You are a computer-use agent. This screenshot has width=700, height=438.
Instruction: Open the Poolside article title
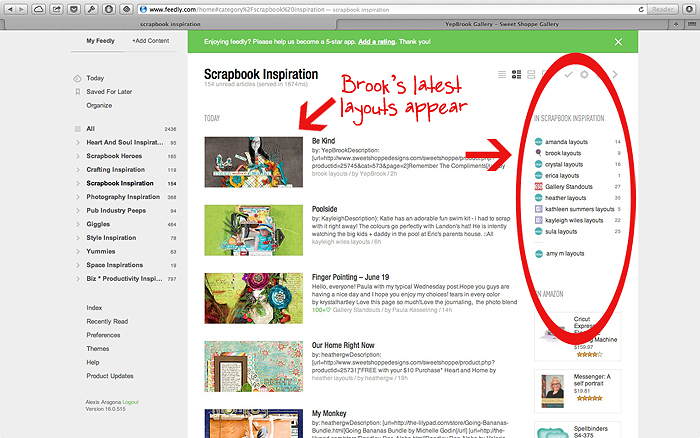(x=325, y=209)
